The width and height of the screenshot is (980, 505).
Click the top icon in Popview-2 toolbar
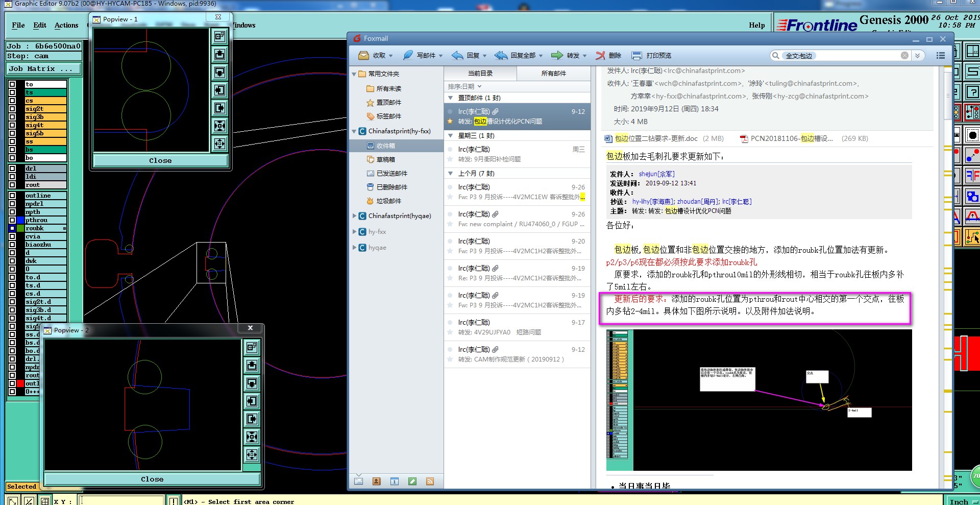pyautogui.click(x=252, y=348)
